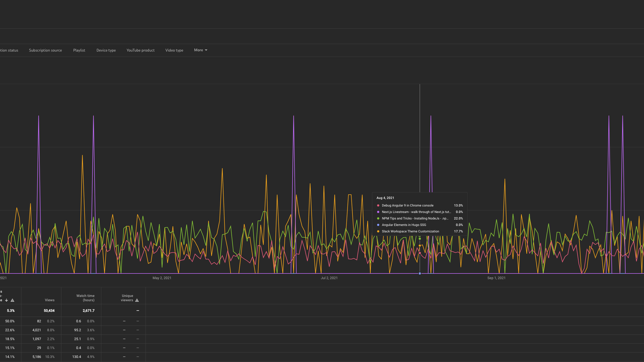This screenshot has height=362, width=644.
Task: Sort the table by the Views column
Action: coord(50,300)
